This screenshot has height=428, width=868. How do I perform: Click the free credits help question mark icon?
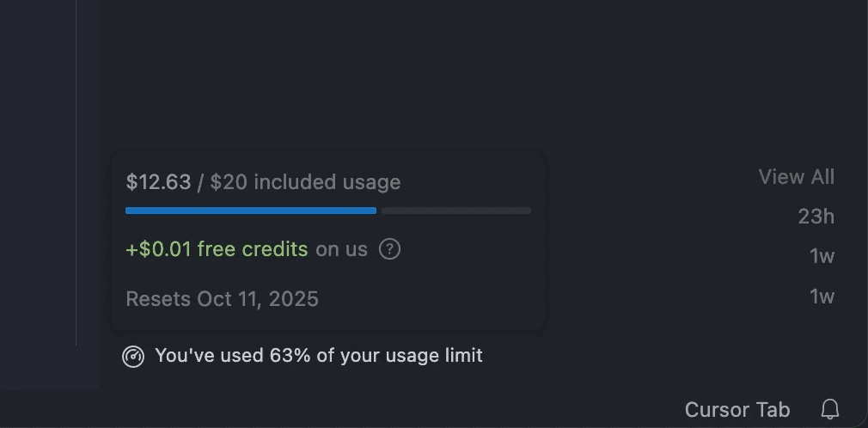pyautogui.click(x=390, y=249)
